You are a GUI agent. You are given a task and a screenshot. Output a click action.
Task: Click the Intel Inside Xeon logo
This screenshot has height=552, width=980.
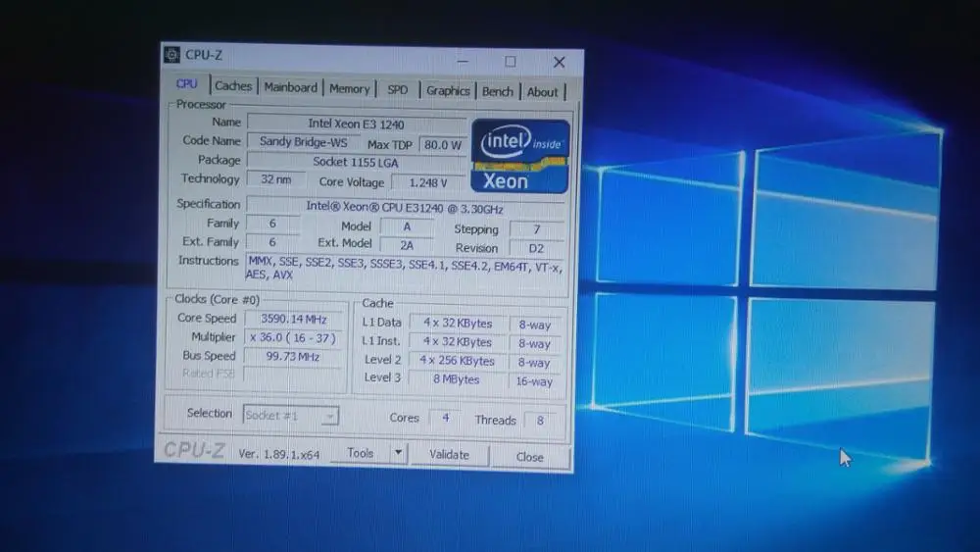520,156
